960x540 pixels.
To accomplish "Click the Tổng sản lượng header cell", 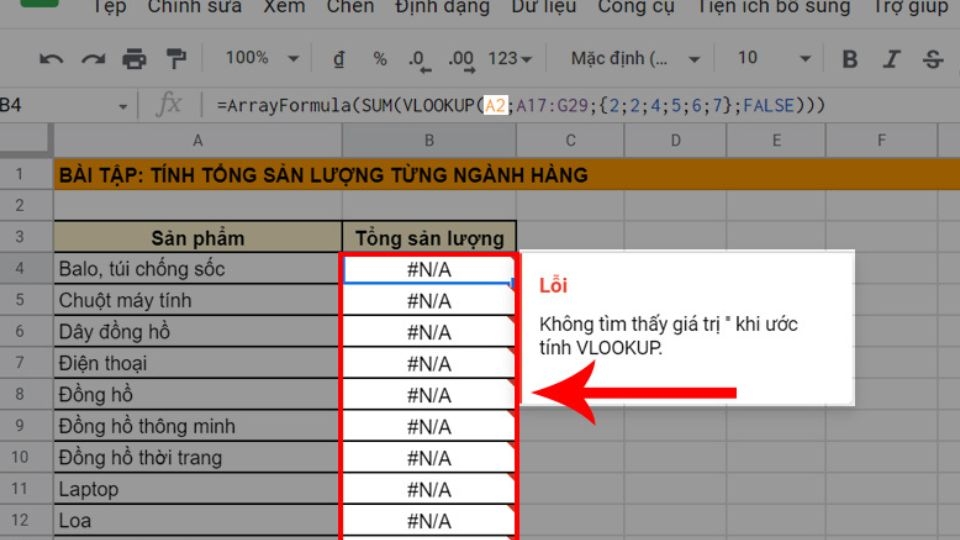I will click(429, 238).
